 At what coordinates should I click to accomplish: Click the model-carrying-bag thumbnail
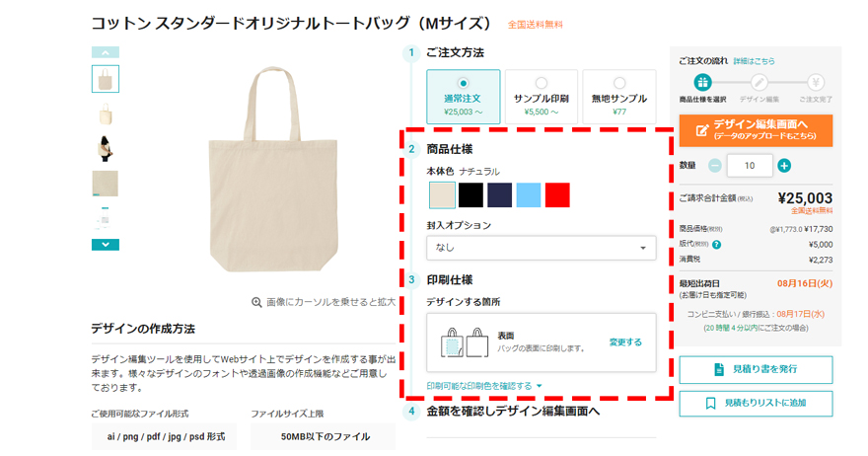(106, 148)
